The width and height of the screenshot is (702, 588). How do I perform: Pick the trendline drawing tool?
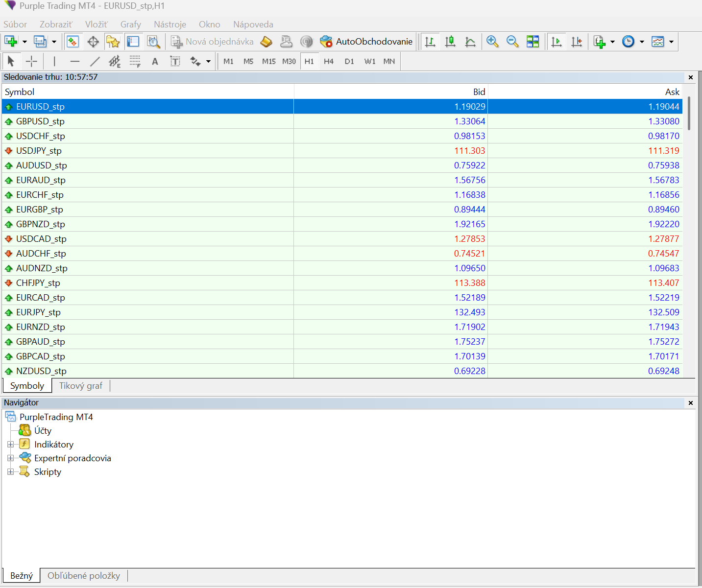pos(95,61)
